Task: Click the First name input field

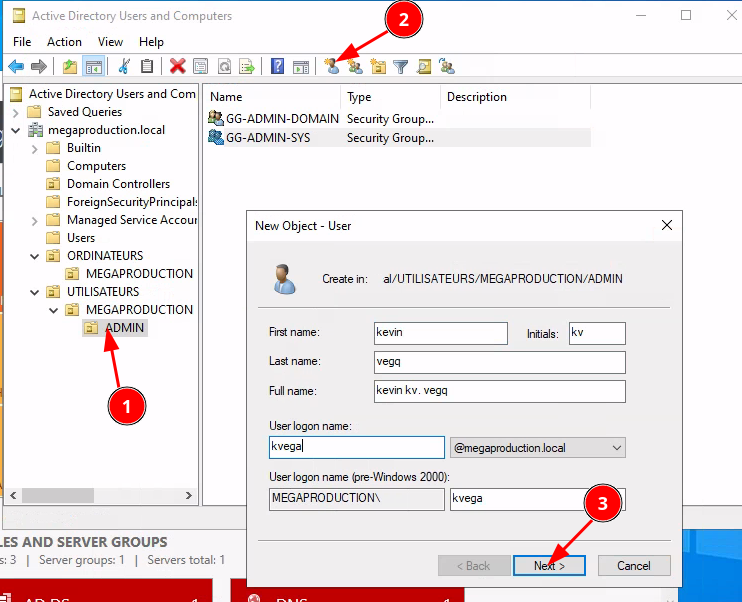Action: coord(440,333)
